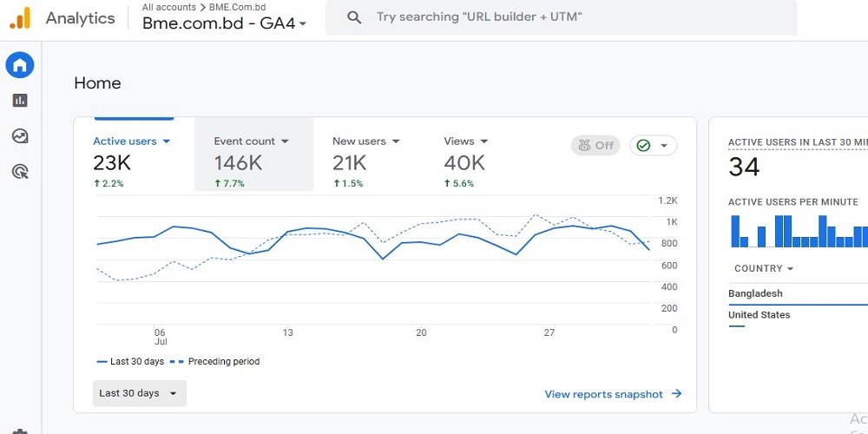Select the Event count metric tab
868x434 pixels.
[x=253, y=153]
